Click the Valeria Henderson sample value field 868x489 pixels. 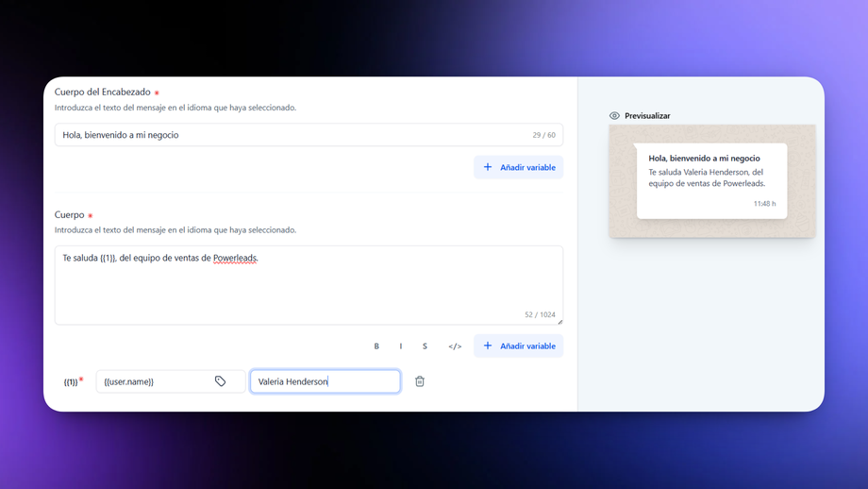(x=325, y=381)
